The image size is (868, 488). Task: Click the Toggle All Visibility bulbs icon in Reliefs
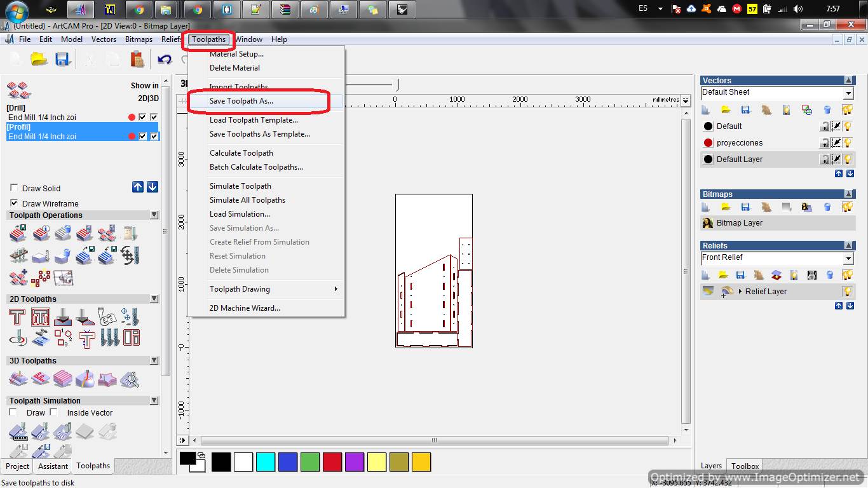click(847, 275)
